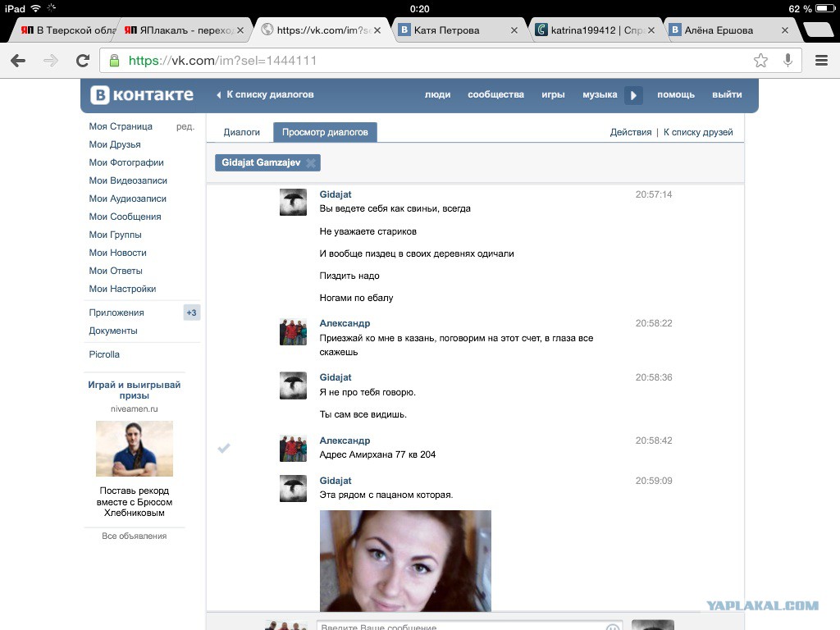Click sender name Gidajat at 20:57:14
This screenshot has width=840, height=630.
tap(336, 194)
